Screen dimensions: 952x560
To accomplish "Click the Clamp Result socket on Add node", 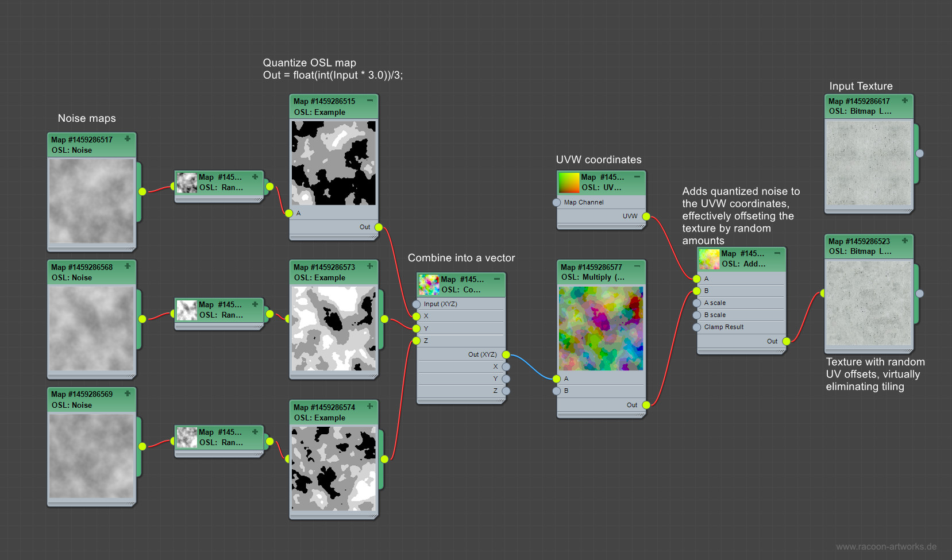I will 697,327.
